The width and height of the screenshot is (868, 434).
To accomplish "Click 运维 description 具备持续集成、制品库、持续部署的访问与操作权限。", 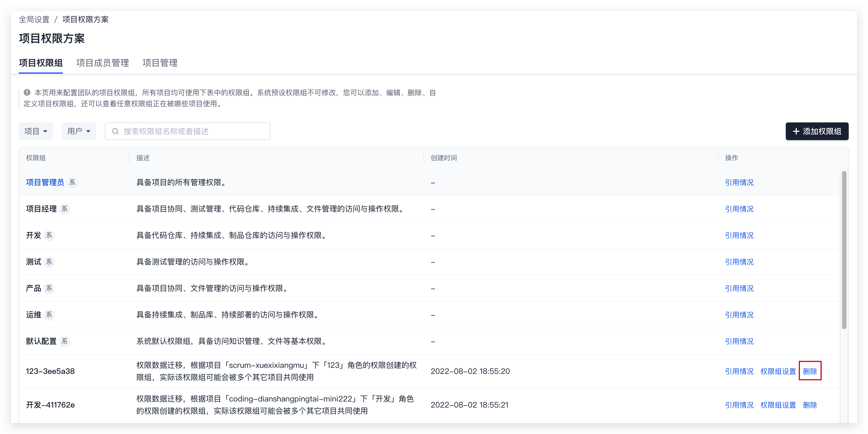I will pos(228,315).
